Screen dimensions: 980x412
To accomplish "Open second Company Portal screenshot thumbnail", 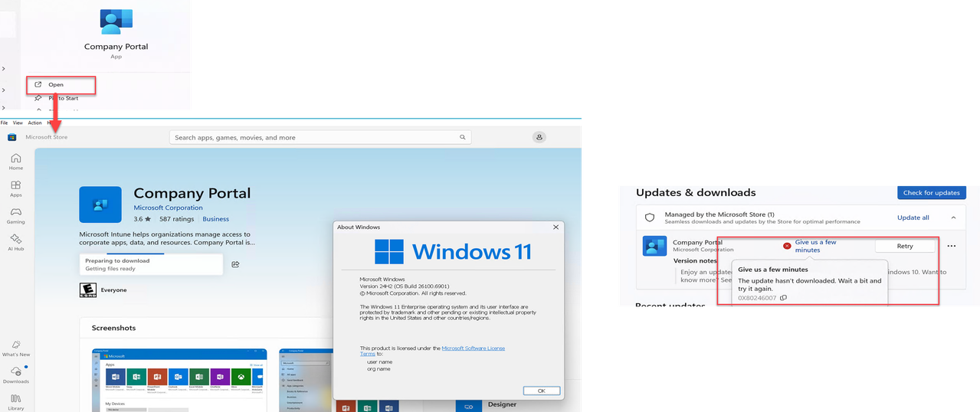I will pyautogui.click(x=306, y=379).
